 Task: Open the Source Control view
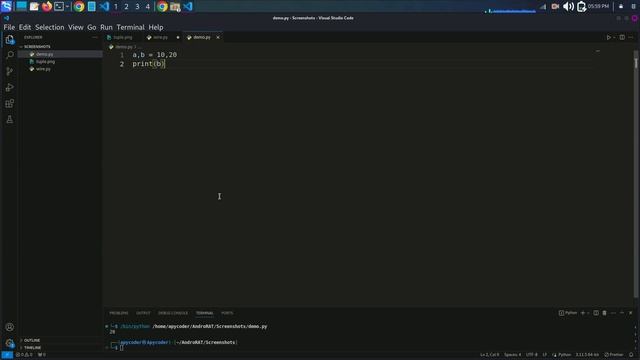(10, 71)
